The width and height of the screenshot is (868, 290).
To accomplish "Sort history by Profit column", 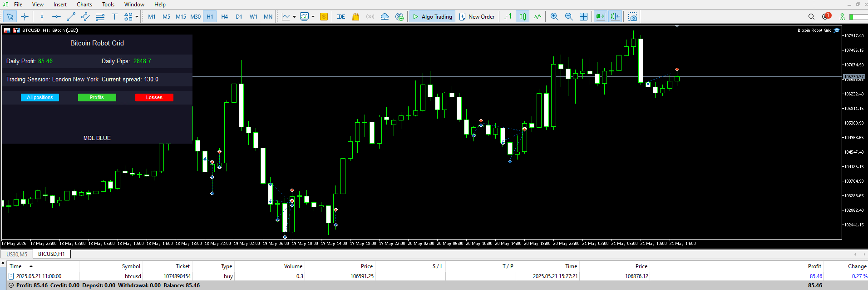I will (x=814, y=266).
